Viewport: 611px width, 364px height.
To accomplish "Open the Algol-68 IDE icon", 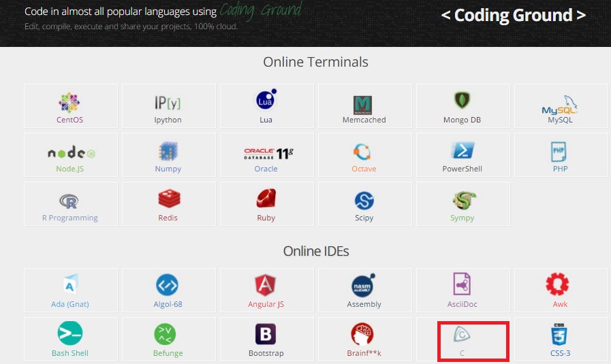I will point(167,285).
